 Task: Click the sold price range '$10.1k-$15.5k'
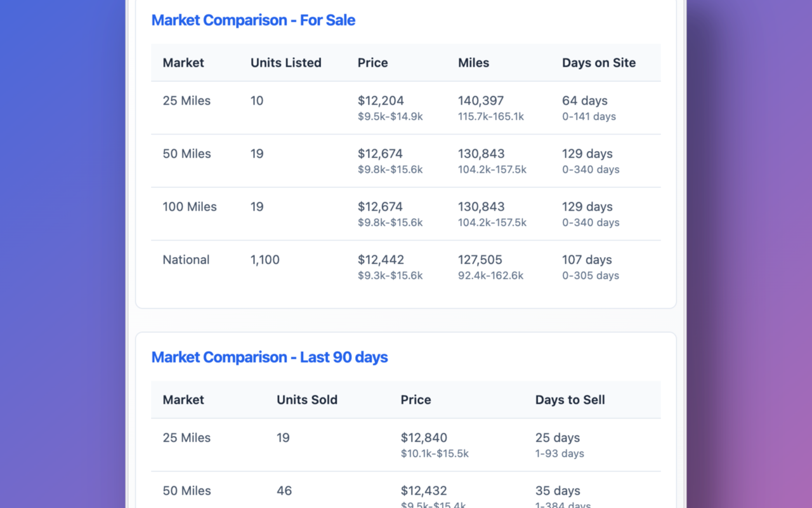coord(435,454)
